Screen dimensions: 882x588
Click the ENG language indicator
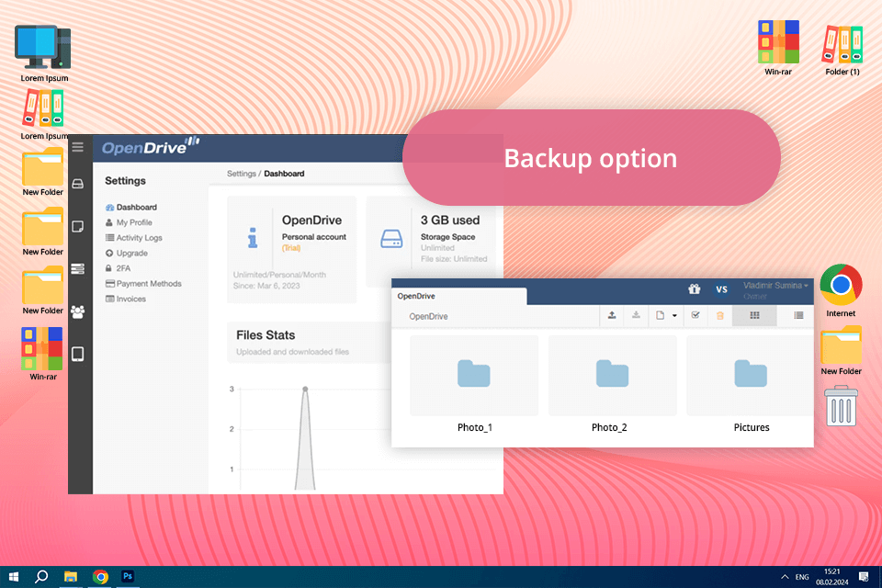802,577
